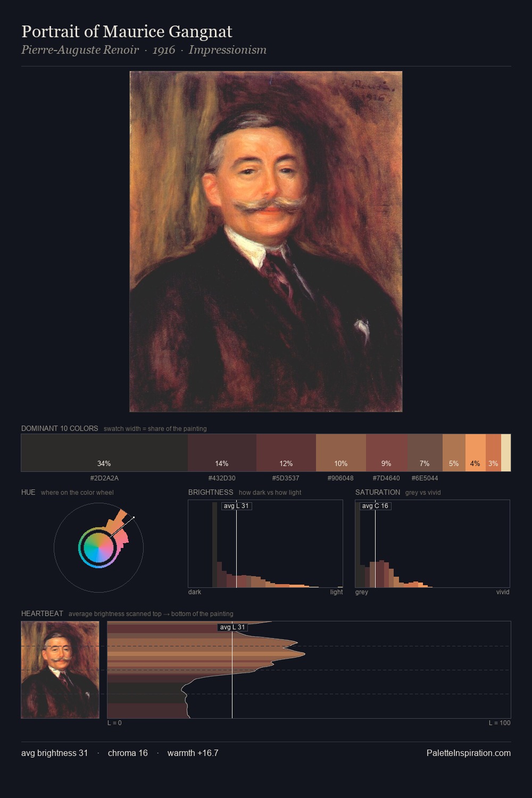Click the 'avg brightness 31' footer stat
532x798 pixels.
[54, 753]
